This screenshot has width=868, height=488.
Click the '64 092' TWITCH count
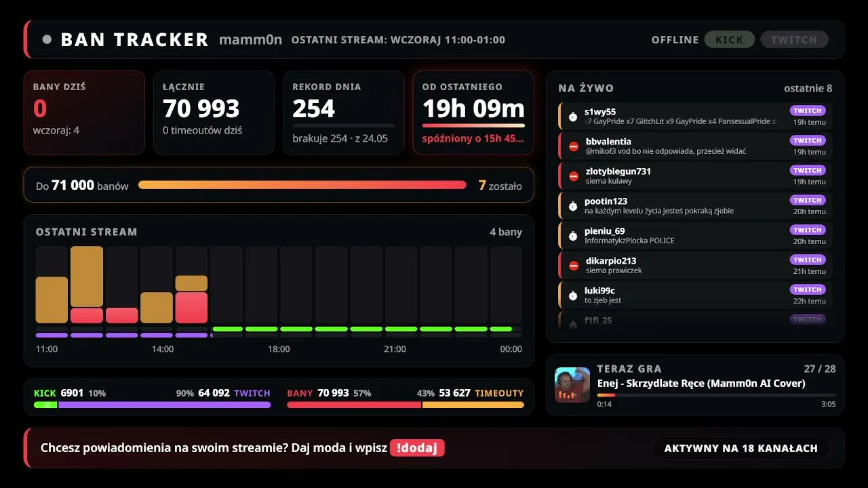point(214,393)
